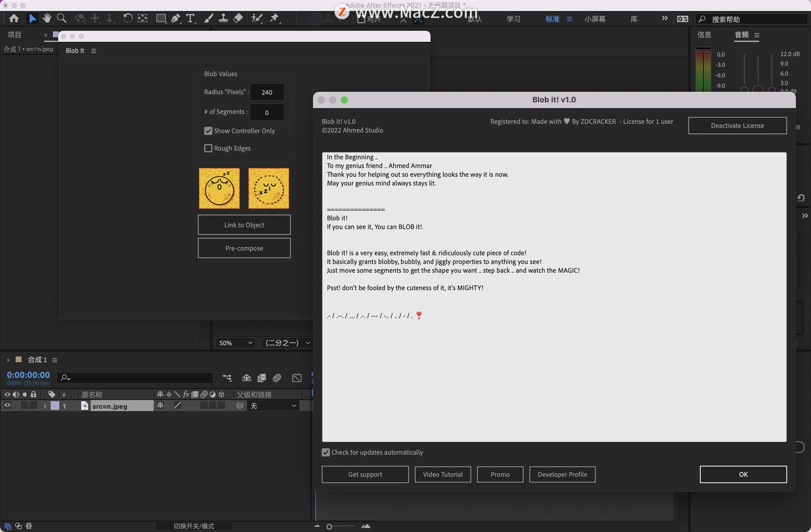Image resolution: width=811 pixels, height=532 pixels.
Task: Select the Rotation tool
Action: click(128, 18)
